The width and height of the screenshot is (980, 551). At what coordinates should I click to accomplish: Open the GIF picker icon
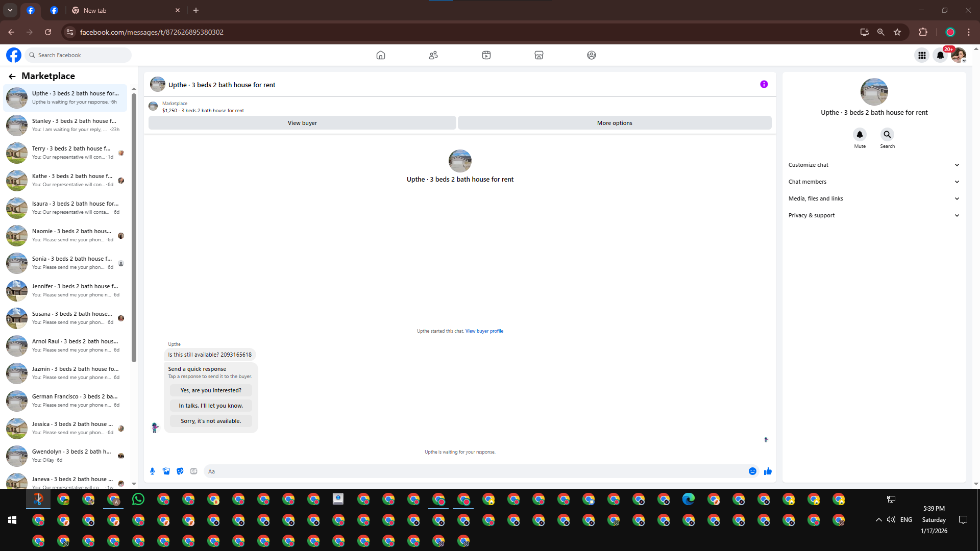click(x=193, y=471)
